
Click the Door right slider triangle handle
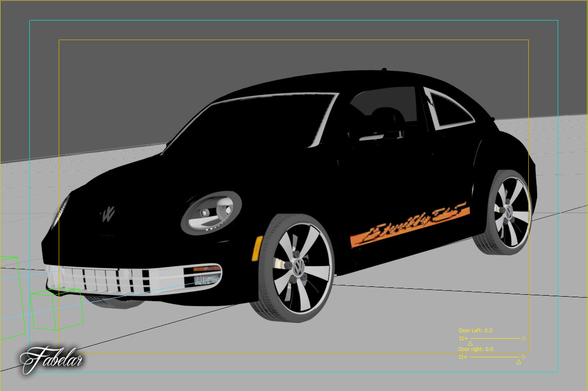tap(519, 362)
